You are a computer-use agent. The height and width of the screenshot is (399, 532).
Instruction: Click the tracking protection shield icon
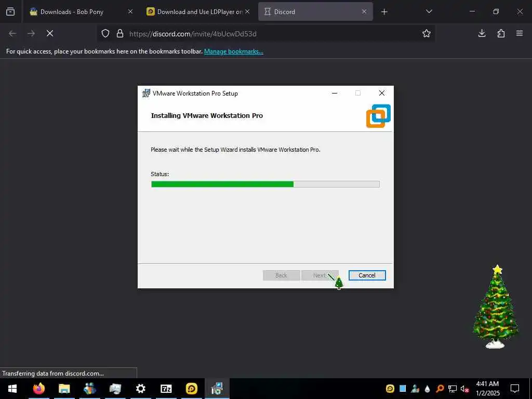pos(105,33)
